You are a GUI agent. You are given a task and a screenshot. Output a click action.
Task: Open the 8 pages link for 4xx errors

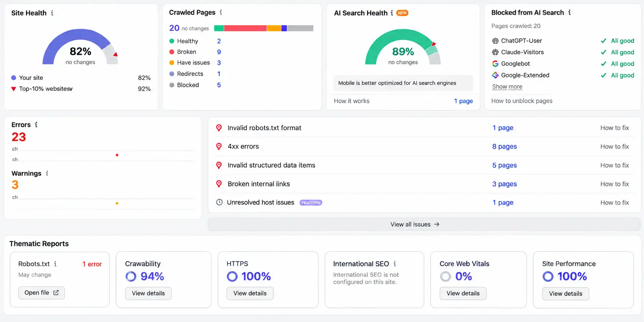click(504, 147)
